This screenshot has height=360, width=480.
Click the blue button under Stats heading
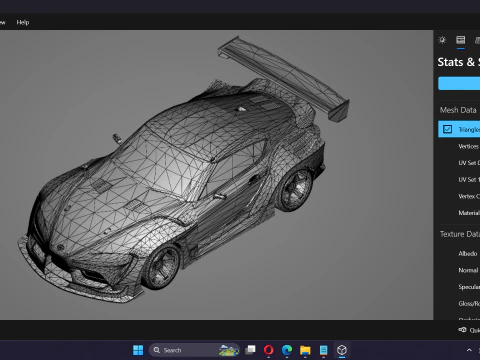point(459,83)
